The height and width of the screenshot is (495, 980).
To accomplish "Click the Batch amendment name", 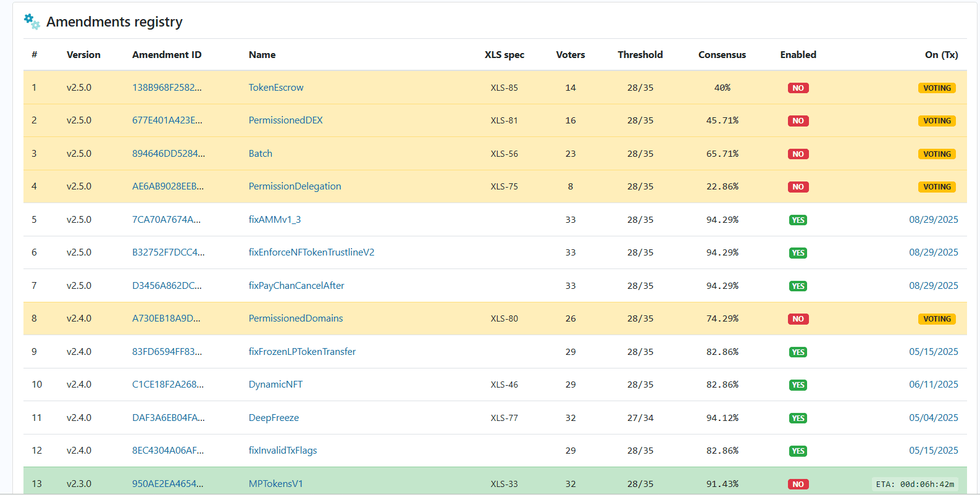I will pyautogui.click(x=260, y=154).
